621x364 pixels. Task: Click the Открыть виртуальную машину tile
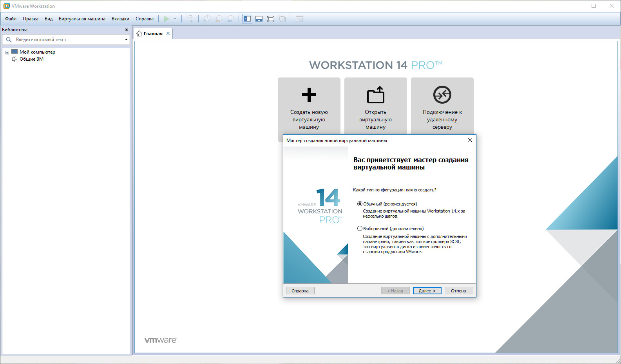click(376, 106)
